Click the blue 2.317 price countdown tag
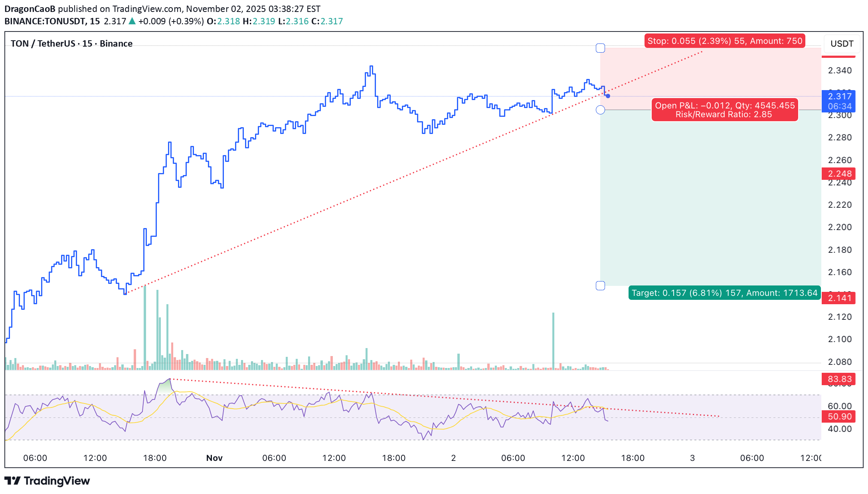 839,101
